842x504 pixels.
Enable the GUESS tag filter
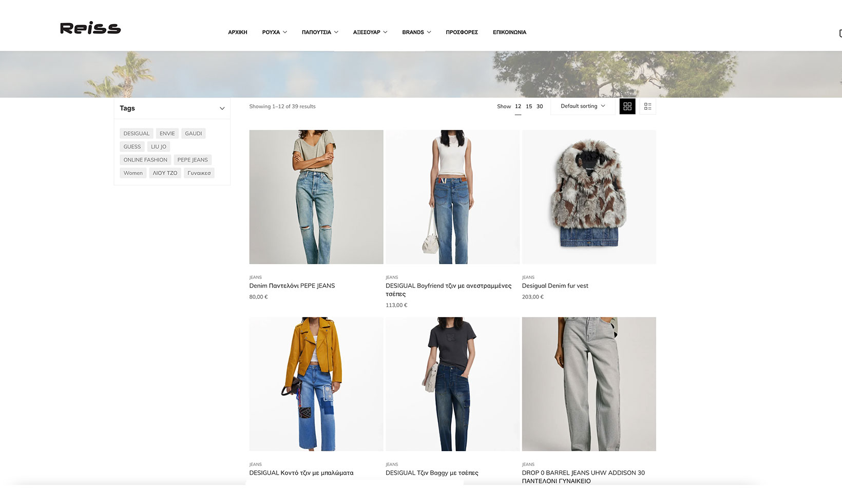click(x=132, y=146)
